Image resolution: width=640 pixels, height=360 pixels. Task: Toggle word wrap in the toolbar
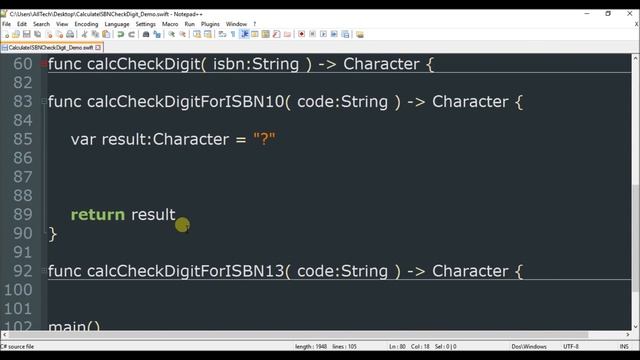(222, 35)
